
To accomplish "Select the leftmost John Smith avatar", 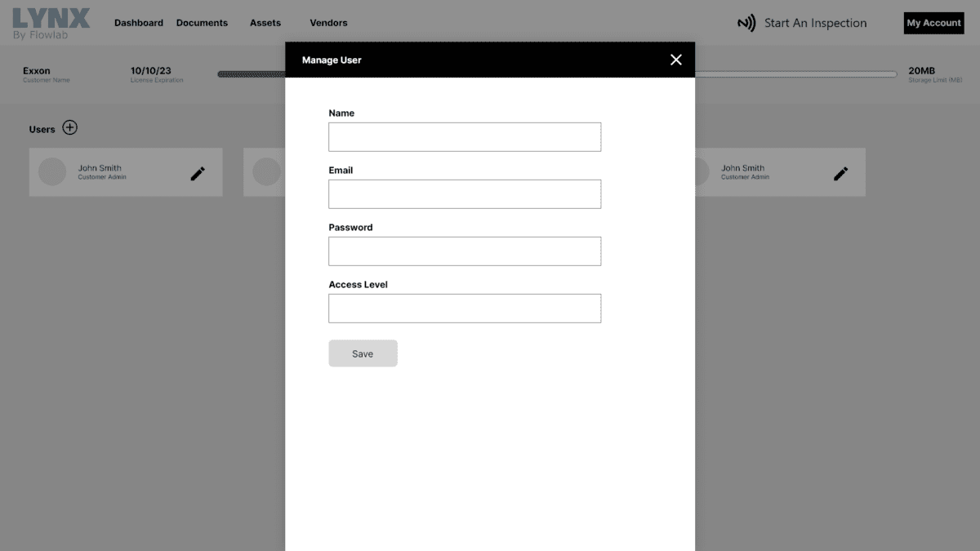I will 52,172.
